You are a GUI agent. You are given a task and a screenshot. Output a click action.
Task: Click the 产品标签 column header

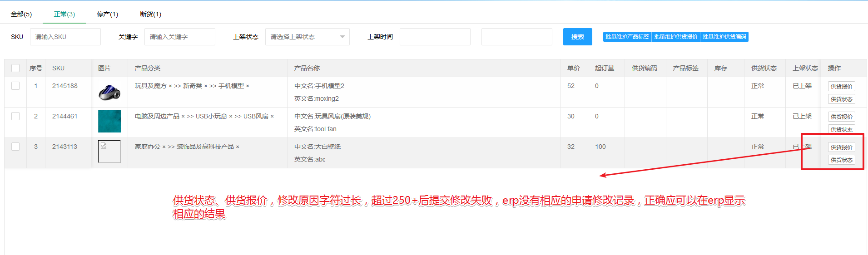(686, 68)
